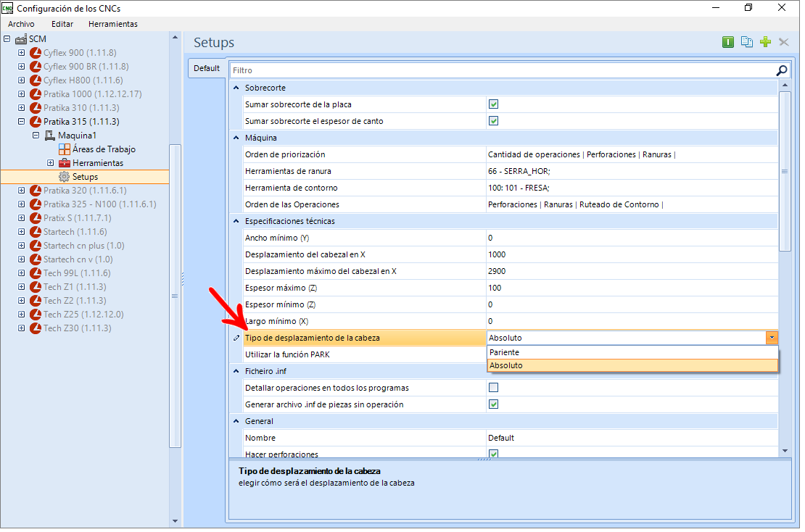Image resolution: width=805 pixels, height=532 pixels.
Task: Toggle Generar archivo .inf de piezas sin operación
Action: tap(493, 404)
